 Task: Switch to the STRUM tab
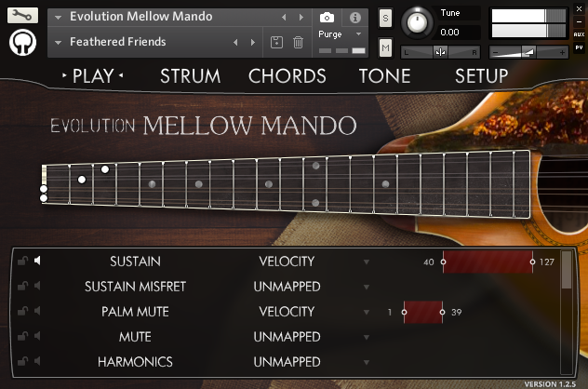coord(190,76)
